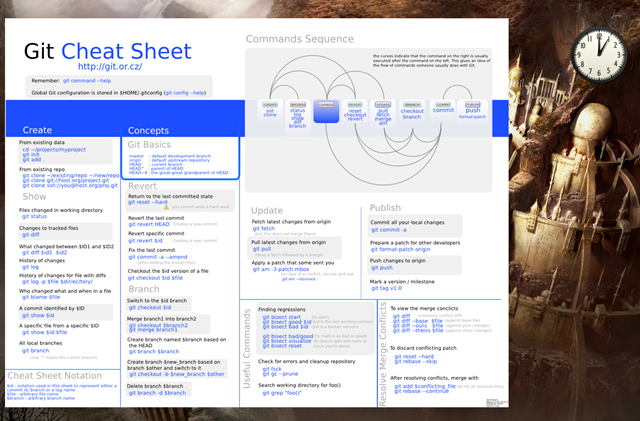The height and width of the screenshot is (421, 640).
Task: Click 'git bisect start' command
Action: tap(282, 317)
